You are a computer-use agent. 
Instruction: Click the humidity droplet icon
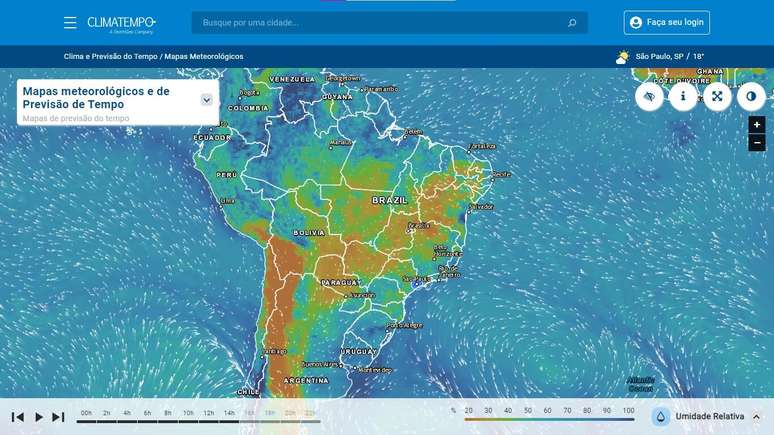pos(661,416)
